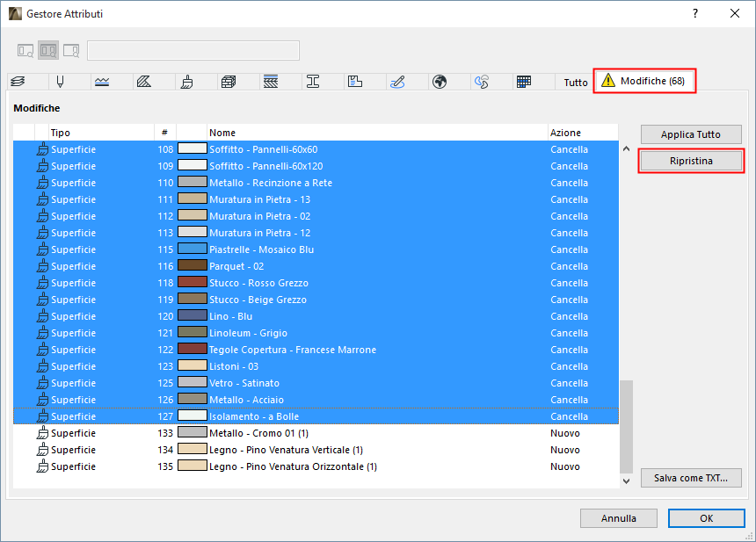The width and height of the screenshot is (756, 542).
Task: Select row Muratura in Pietra - 02
Action: (x=316, y=216)
